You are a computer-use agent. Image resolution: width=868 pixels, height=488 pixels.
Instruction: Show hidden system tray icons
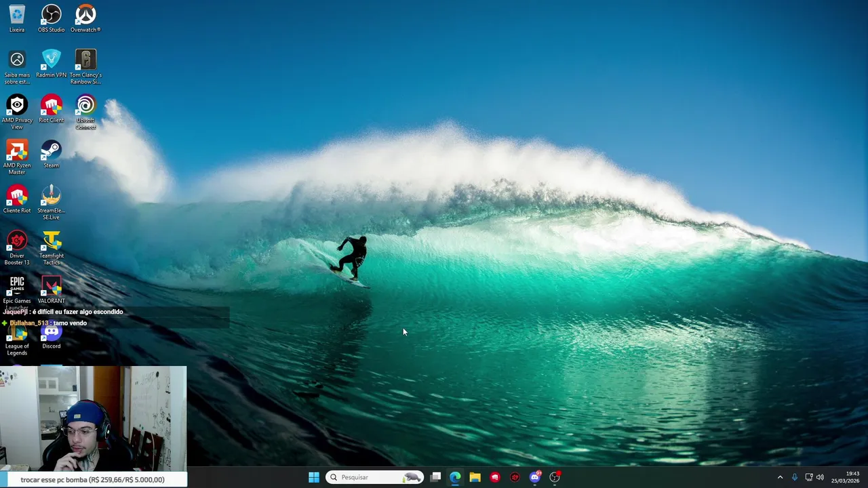click(x=780, y=477)
